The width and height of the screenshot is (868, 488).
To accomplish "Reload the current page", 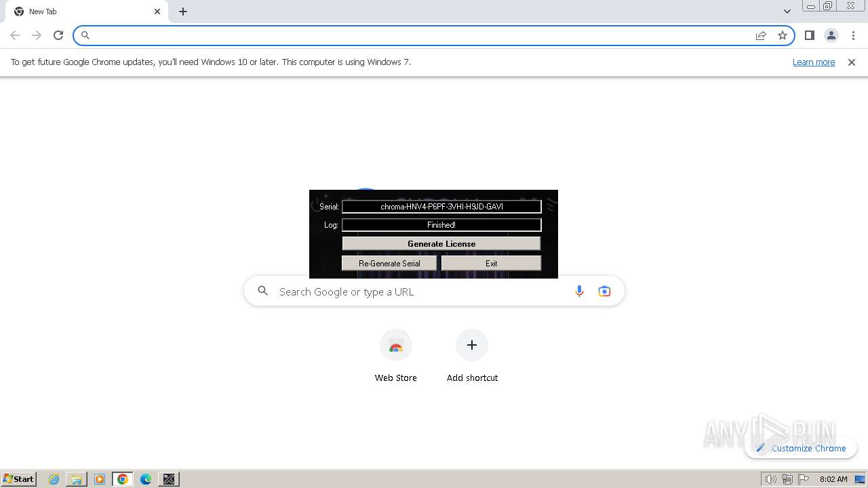I will coord(58,35).
